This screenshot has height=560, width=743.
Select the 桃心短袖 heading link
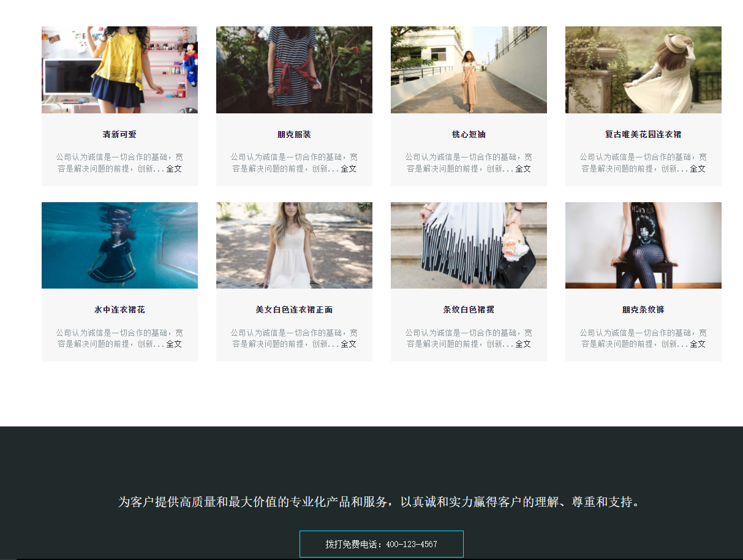pyautogui.click(x=469, y=135)
